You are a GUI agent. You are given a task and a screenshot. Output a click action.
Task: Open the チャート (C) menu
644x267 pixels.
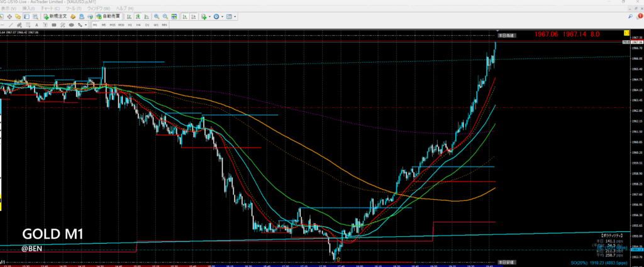point(50,8)
